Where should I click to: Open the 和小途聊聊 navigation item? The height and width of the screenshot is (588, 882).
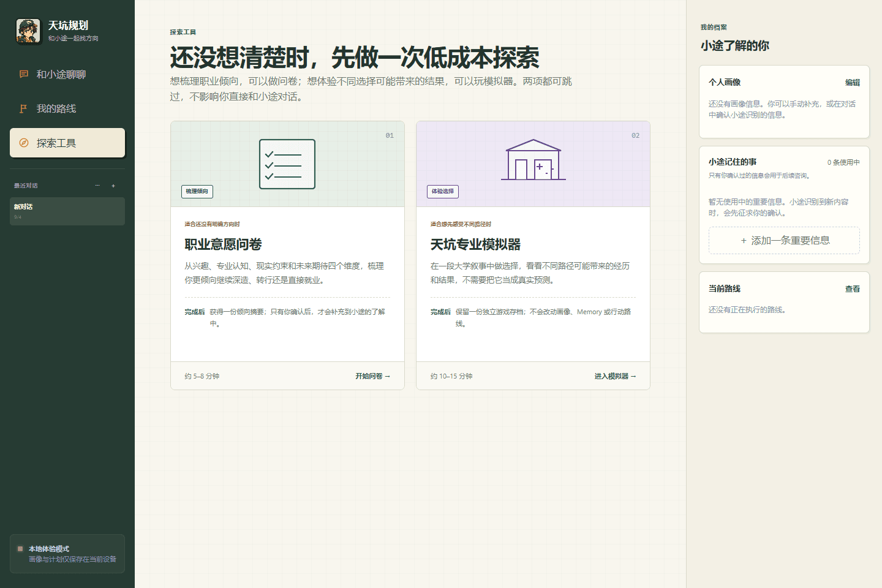coord(67,74)
